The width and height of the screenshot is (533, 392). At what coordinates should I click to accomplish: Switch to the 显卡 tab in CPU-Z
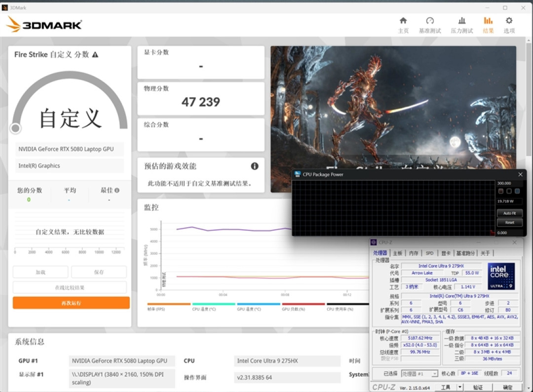[x=446, y=253]
